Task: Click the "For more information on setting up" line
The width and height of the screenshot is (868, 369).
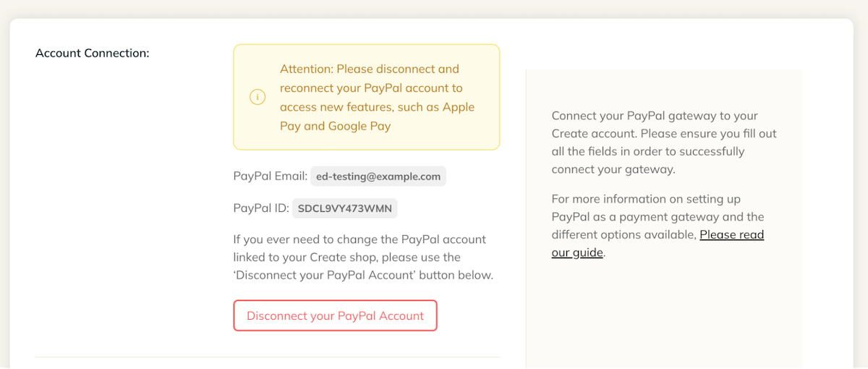Action: coord(646,199)
